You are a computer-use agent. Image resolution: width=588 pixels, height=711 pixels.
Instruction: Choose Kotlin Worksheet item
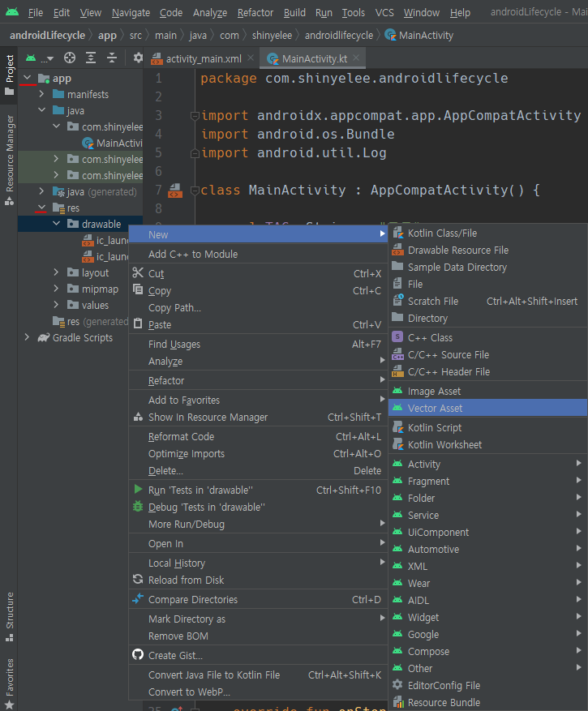[487, 445]
